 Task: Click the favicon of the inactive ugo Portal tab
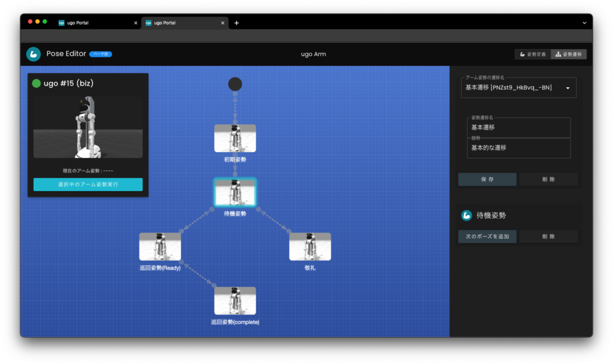(62, 23)
